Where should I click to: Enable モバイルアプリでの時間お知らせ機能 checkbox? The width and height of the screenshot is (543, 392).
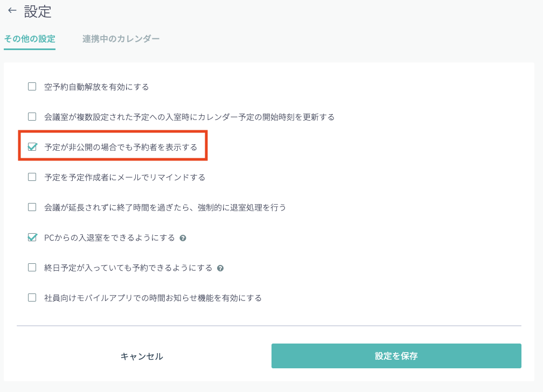click(x=32, y=297)
